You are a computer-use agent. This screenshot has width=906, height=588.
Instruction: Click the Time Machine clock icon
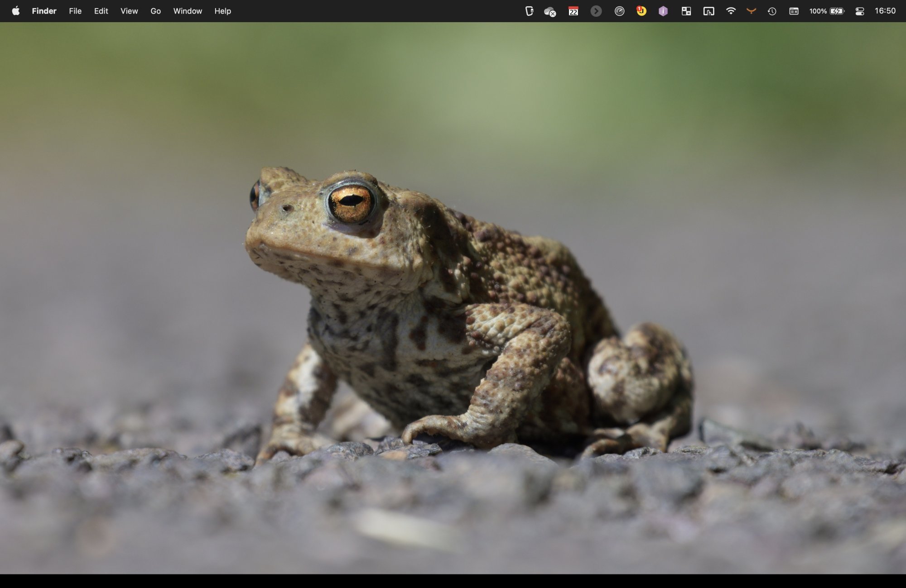tap(772, 11)
